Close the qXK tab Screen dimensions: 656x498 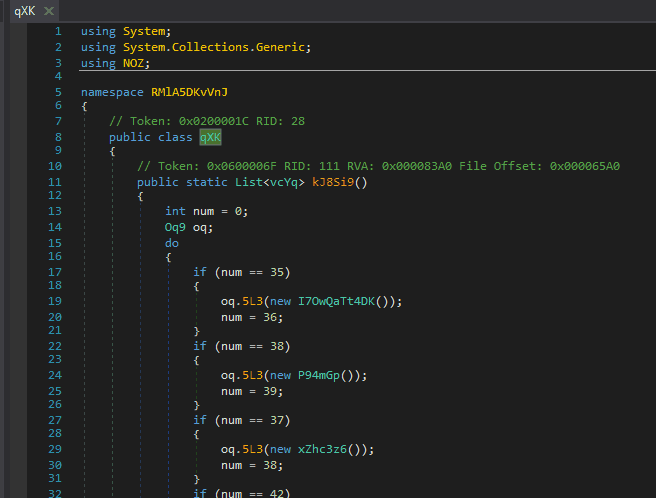(x=48, y=11)
